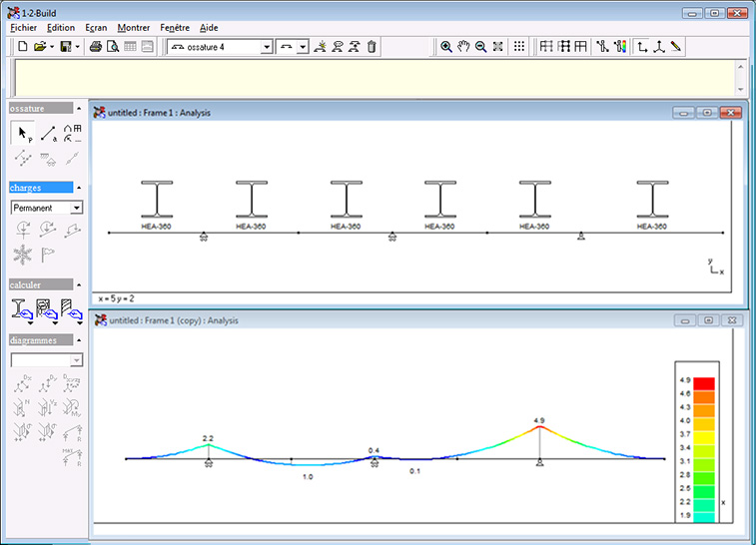Click the 4.9 peak value label
The width and height of the screenshot is (756, 545).
coord(539,420)
